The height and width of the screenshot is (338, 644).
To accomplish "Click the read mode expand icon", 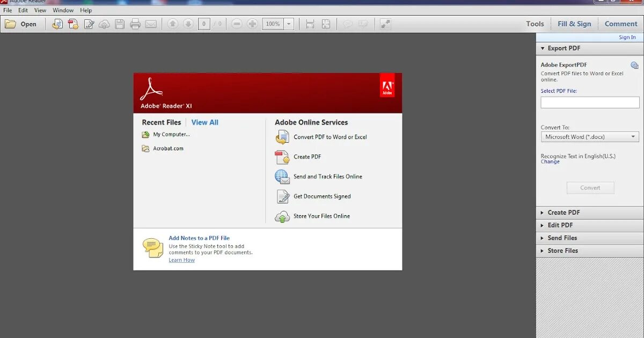I will point(385,24).
